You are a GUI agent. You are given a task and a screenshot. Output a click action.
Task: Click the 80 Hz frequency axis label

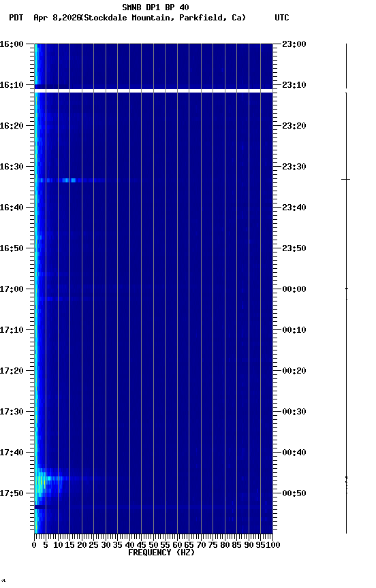(225, 545)
